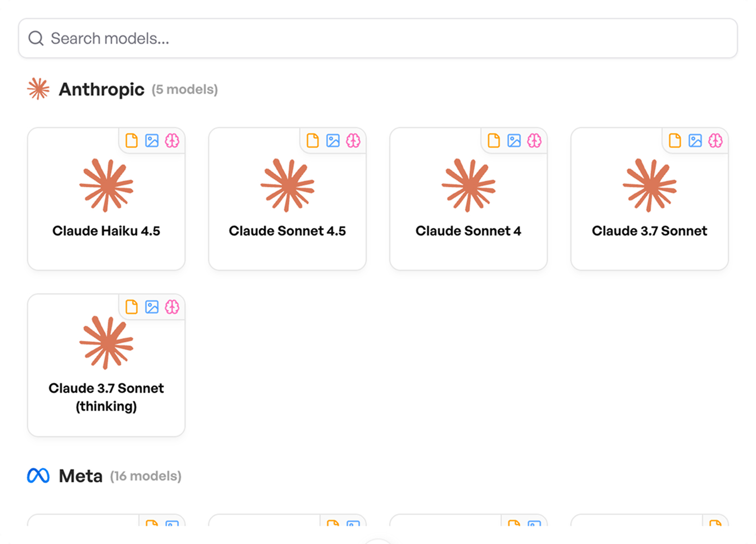Screen dimensions: 756x544
Task: Click the brain icon on Claude Sonnet 4
Action: (535, 140)
